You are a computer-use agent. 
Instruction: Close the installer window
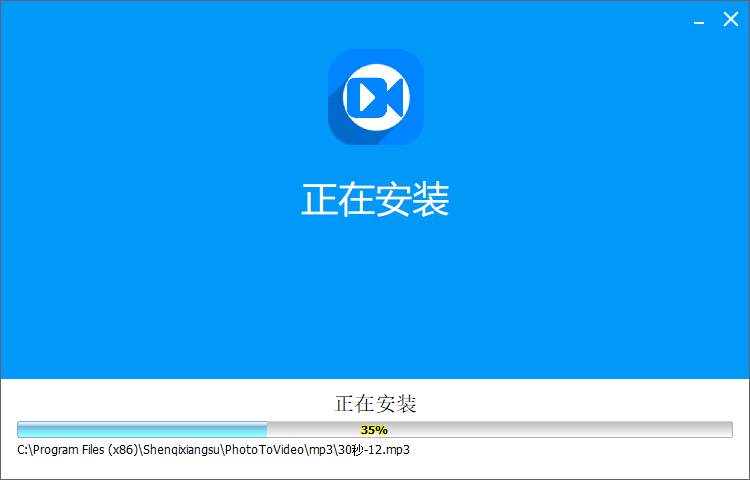[x=730, y=19]
